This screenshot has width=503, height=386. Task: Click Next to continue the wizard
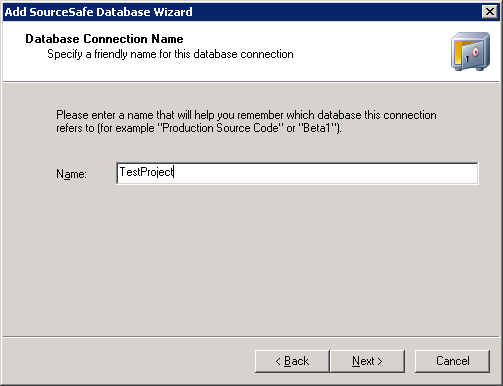(367, 361)
